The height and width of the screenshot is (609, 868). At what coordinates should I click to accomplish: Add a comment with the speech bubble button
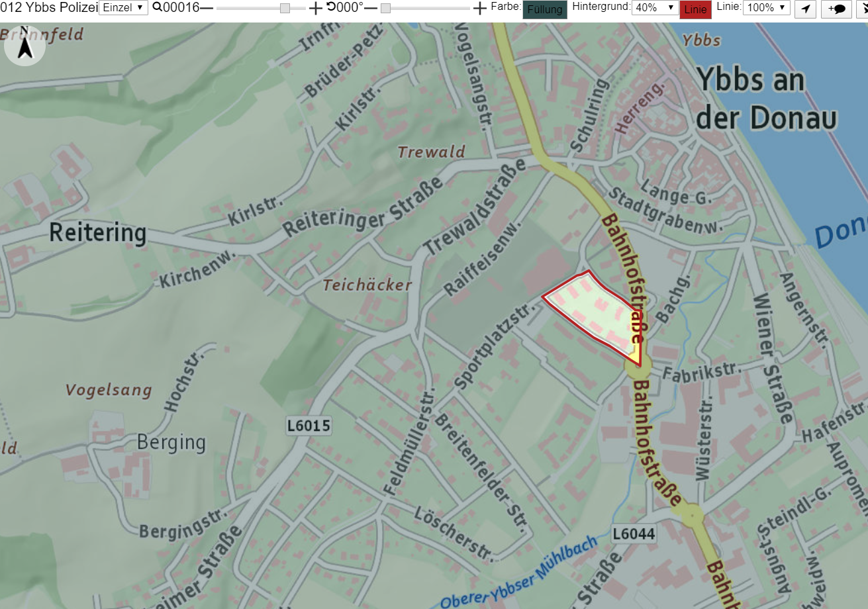[x=836, y=9]
